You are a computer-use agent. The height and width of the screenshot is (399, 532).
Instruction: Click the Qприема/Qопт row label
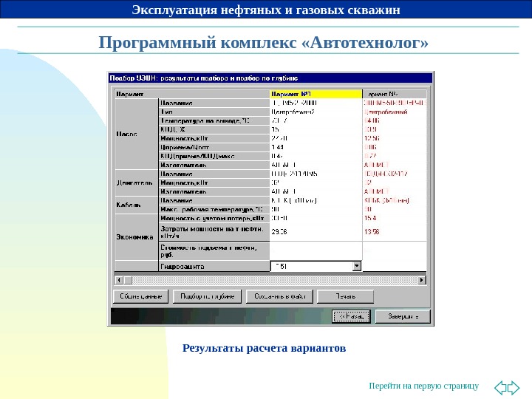pos(214,147)
